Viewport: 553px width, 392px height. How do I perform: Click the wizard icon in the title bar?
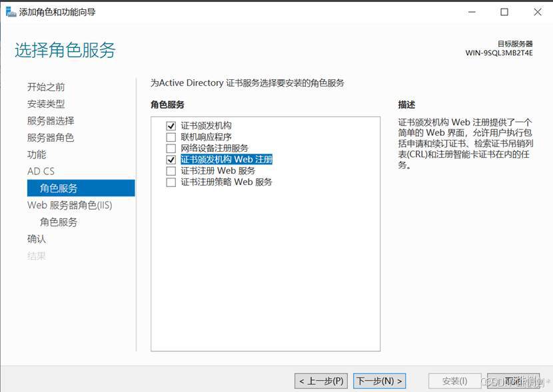point(9,11)
